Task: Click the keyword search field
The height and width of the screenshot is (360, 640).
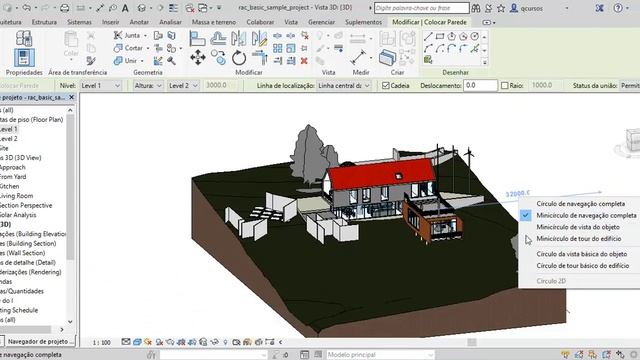Action: point(422,8)
